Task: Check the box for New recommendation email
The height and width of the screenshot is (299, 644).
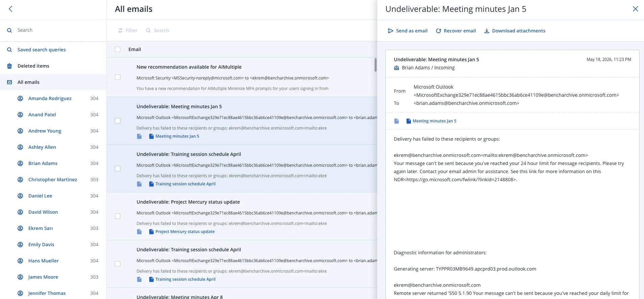Action: 118,77
